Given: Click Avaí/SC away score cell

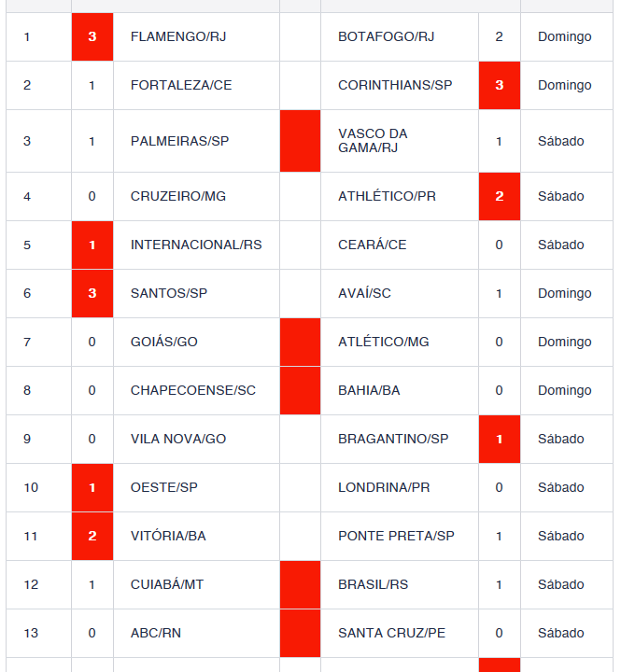Looking at the screenshot, I should click(x=500, y=293).
